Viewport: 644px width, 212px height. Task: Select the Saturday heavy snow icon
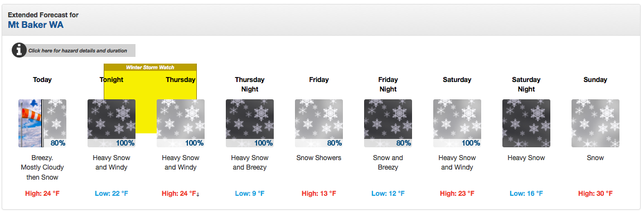(x=457, y=123)
